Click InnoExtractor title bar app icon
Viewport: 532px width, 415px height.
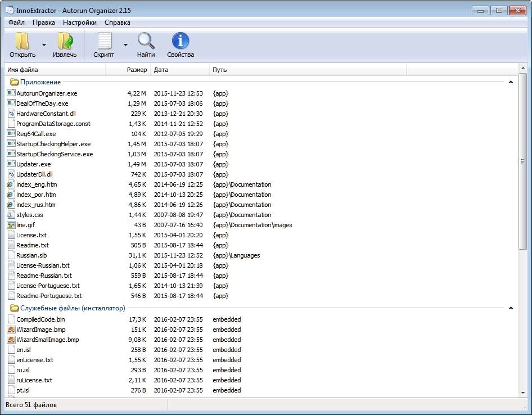click(x=10, y=10)
